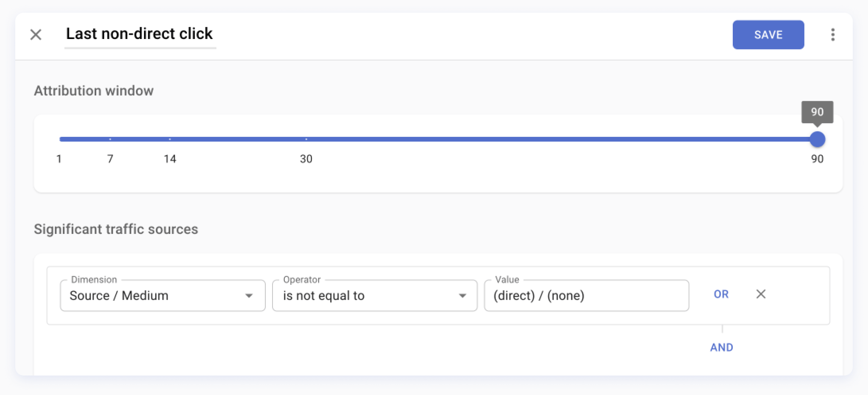Click the Significant traffic sources heading
The width and height of the screenshot is (868, 395).
pos(116,229)
